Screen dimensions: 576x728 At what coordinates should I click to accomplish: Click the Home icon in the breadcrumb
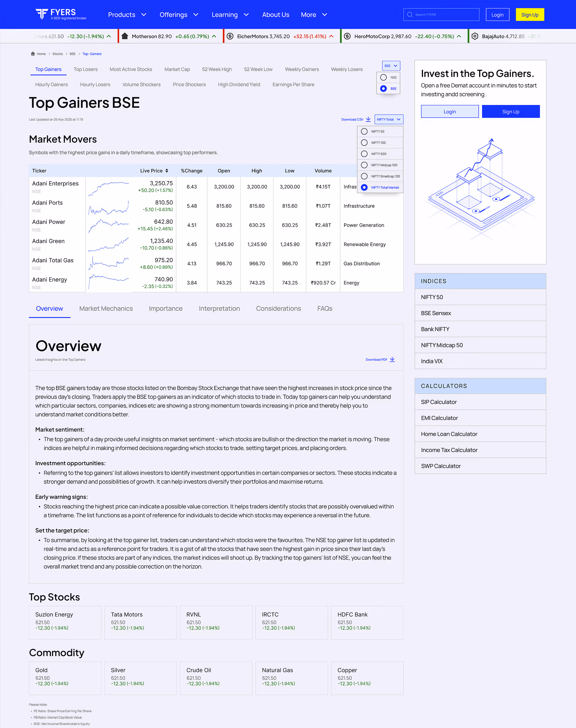click(33, 54)
